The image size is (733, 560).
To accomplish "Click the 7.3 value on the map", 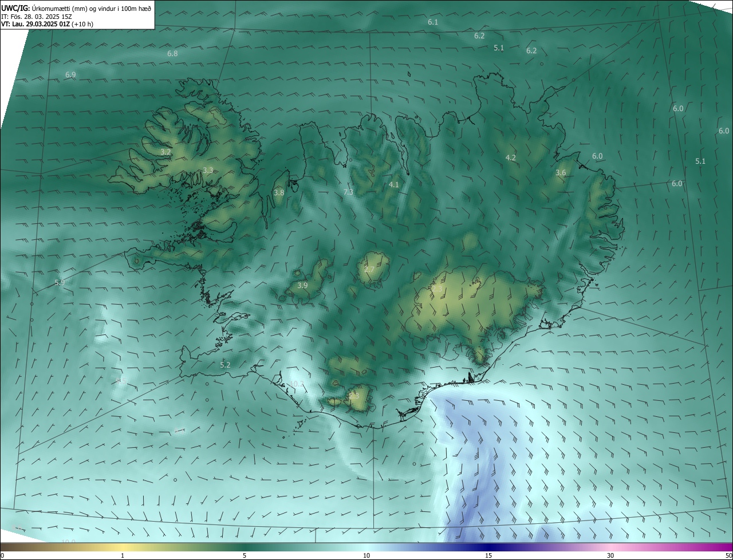I will pyautogui.click(x=348, y=192).
